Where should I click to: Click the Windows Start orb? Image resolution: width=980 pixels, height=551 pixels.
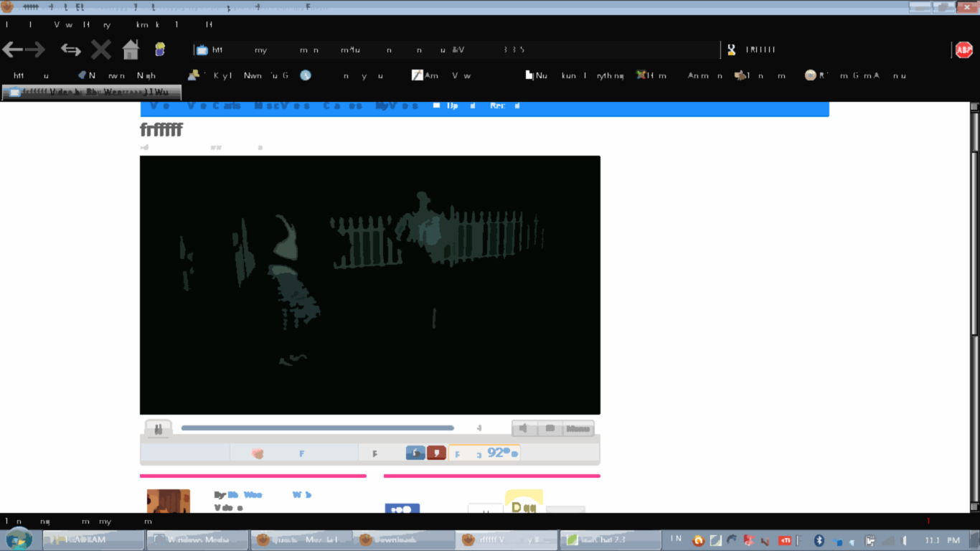point(19,539)
